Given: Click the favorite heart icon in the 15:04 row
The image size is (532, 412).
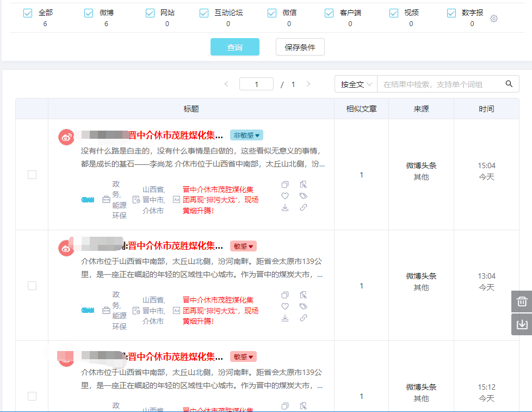Looking at the screenshot, I should 285,196.
